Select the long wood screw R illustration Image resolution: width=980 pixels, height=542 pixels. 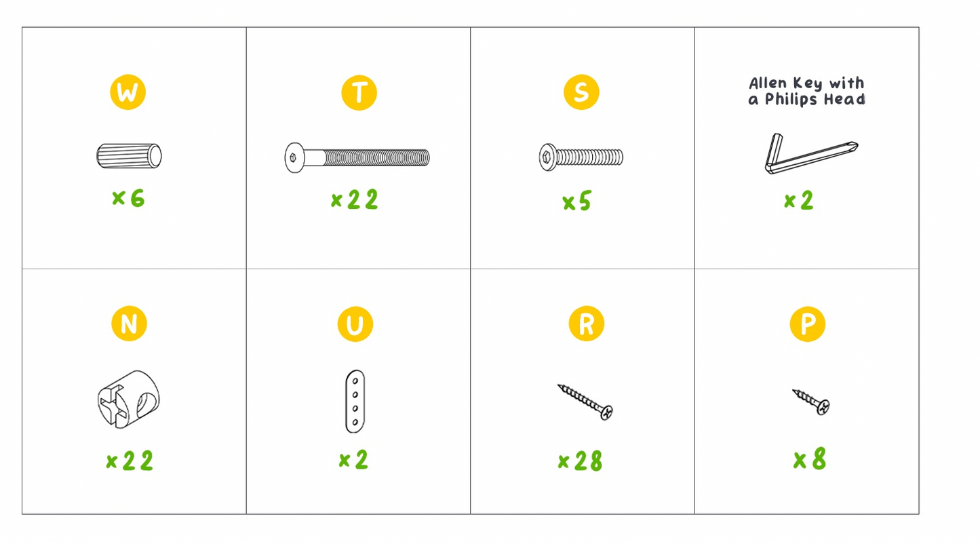point(586,402)
